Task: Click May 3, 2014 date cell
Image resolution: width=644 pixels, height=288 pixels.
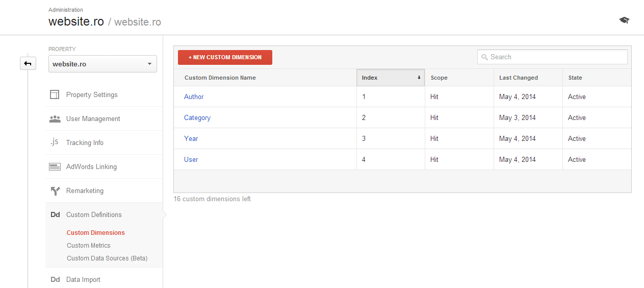Action: 518,117
